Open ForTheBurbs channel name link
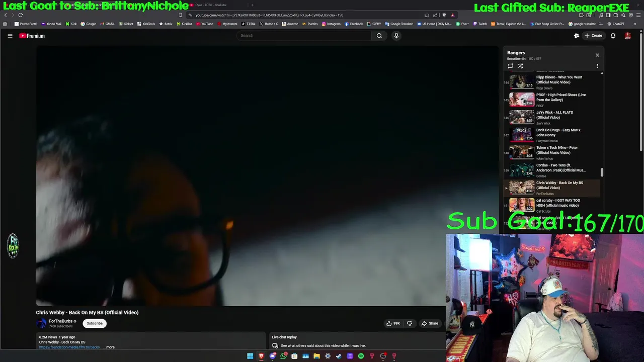644x362 pixels. click(x=61, y=321)
